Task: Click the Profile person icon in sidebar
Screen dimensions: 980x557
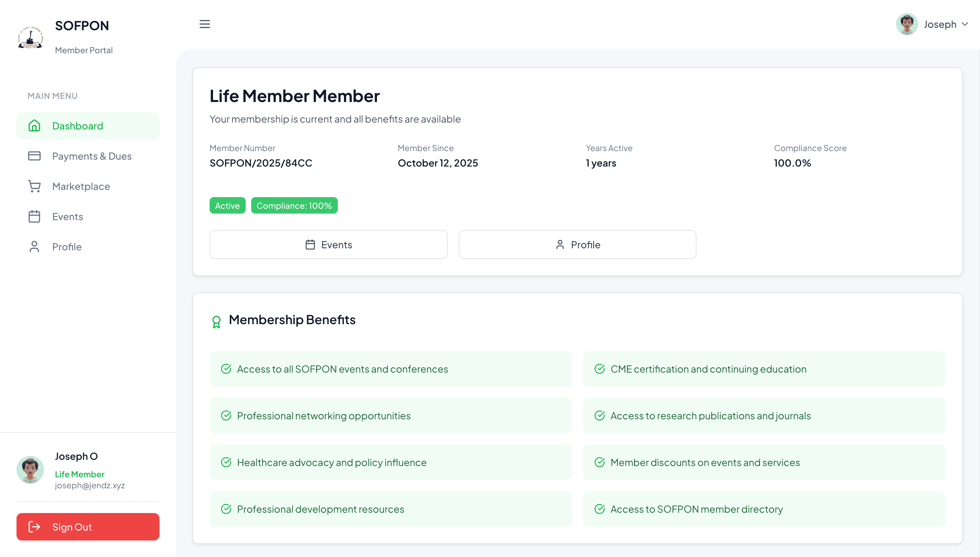Action: point(34,246)
